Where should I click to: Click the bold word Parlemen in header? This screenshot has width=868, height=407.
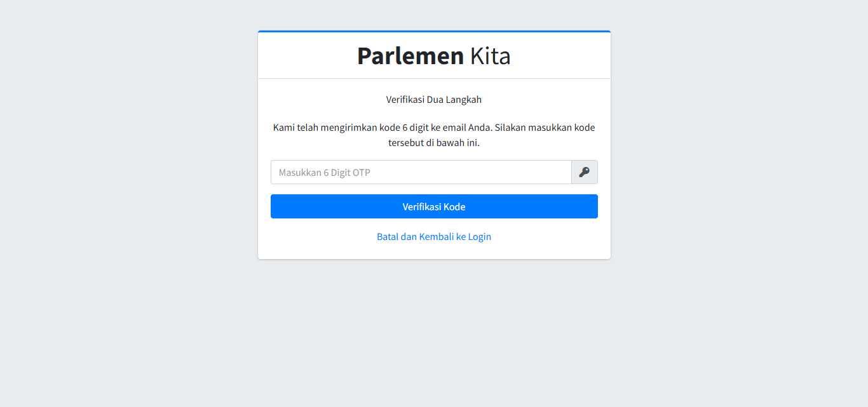[410, 56]
